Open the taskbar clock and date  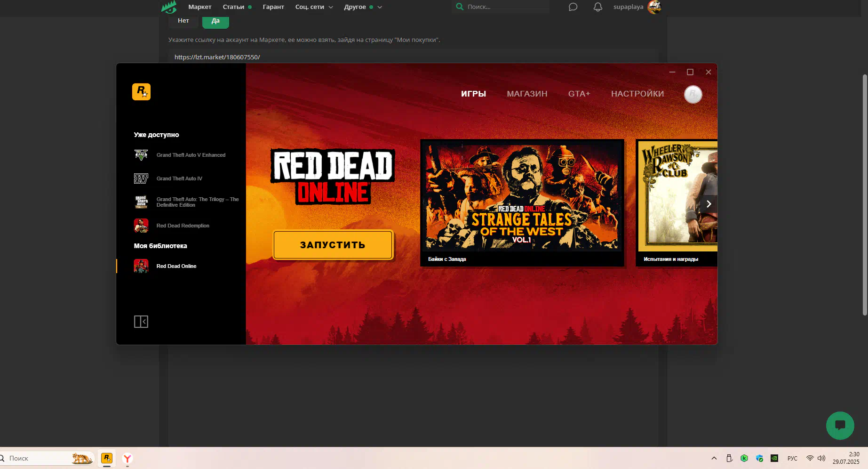[846, 458]
